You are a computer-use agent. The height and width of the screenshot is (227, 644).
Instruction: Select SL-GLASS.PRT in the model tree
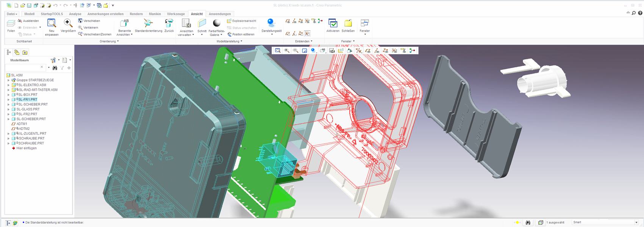click(28, 109)
